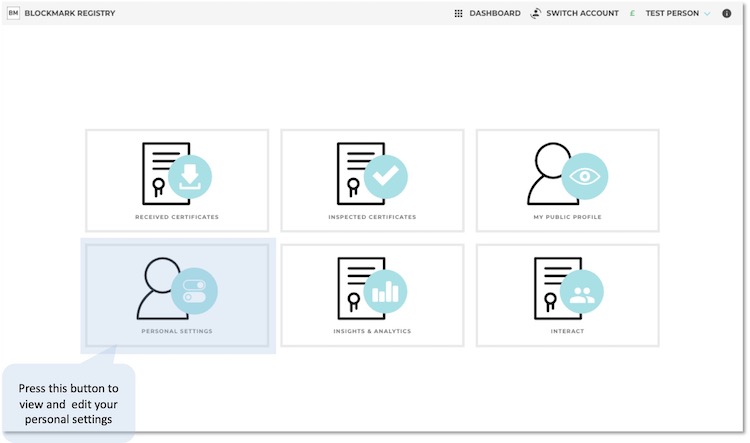
Task: Click the RECEIVED CERTIFICATES label text
Action: point(177,217)
